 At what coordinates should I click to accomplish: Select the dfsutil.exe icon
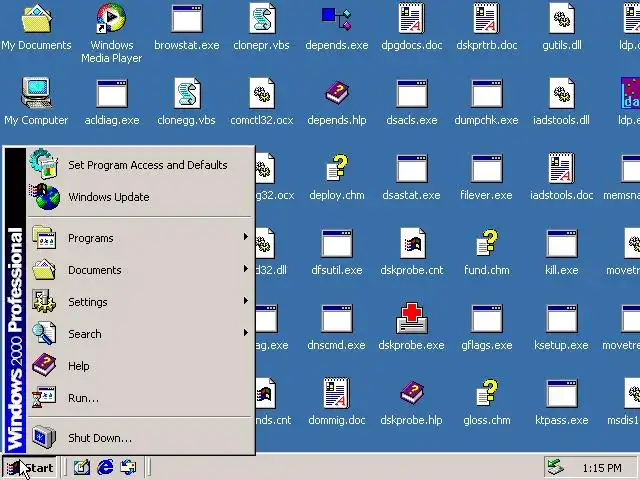click(337, 244)
